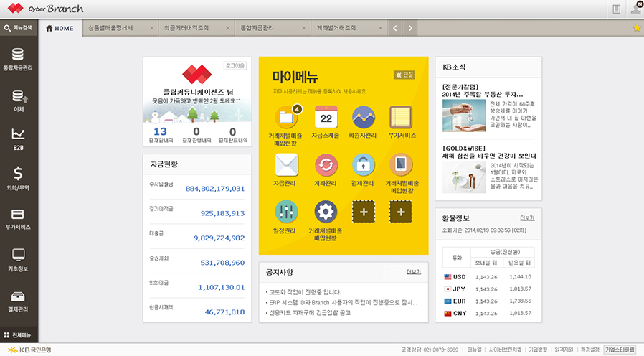The width and height of the screenshot is (644, 356).
Task: Click the 기업스타클럽 footer button
Action: point(620,350)
